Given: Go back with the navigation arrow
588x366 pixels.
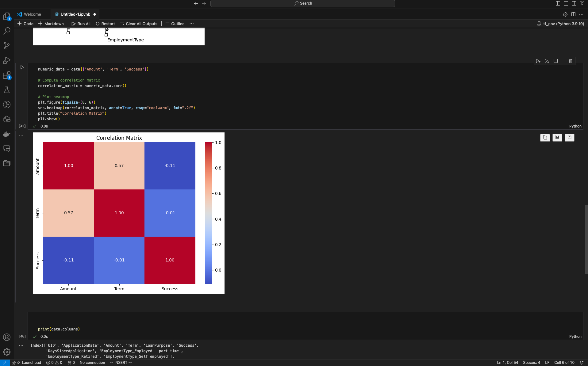Looking at the screenshot, I should 196,3.
